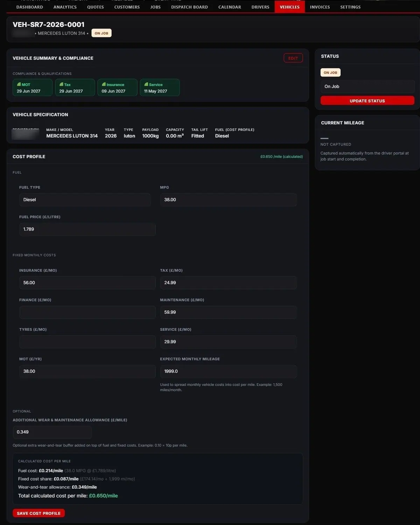Image resolution: width=420 pixels, height=525 pixels.
Task: Open the Dispatch Board tab
Action: click(189, 7)
